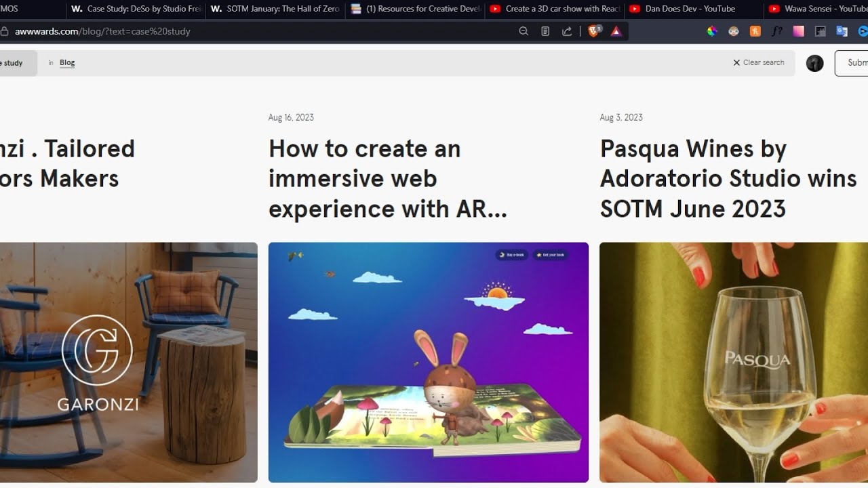Switch to SOTM January Hall of Zero tab
868x488 pixels.
275,9
